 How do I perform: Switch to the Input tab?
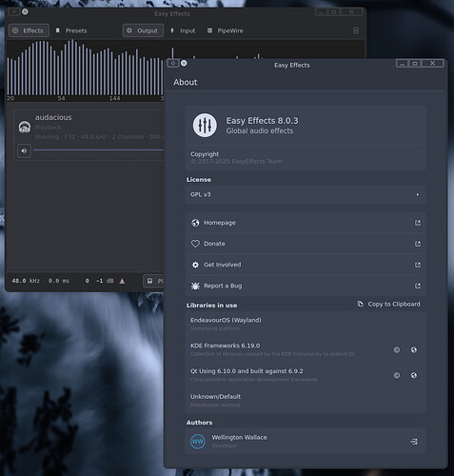click(x=183, y=30)
